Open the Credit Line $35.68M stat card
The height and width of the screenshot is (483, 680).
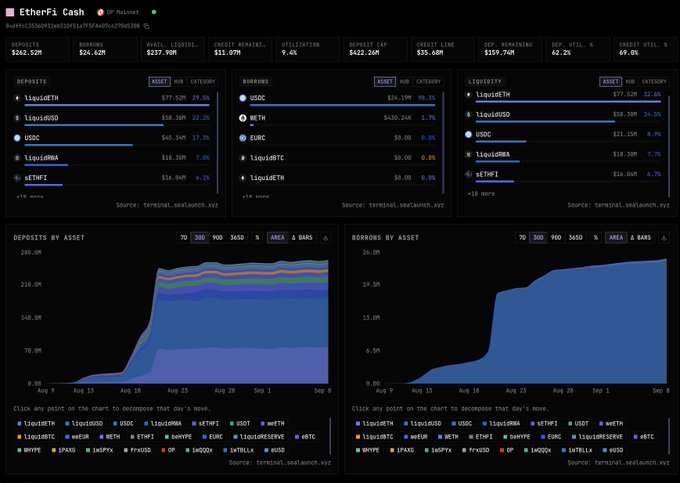pos(443,49)
